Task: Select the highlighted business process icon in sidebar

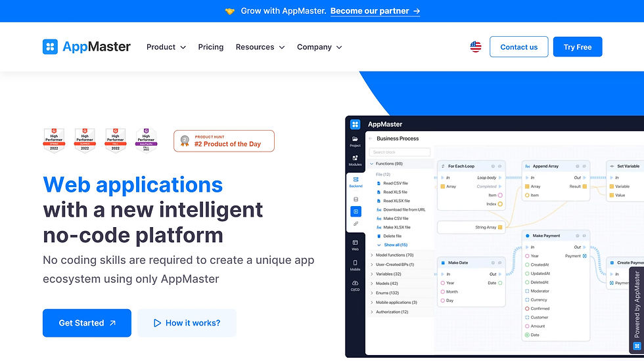Action: (x=356, y=211)
